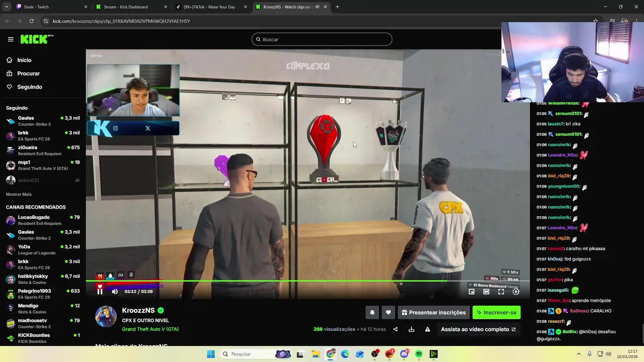Image resolution: width=644 pixels, height=362 pixels.
Task: Seek along the green clip progress bar
Action: [x=307, y=281]
